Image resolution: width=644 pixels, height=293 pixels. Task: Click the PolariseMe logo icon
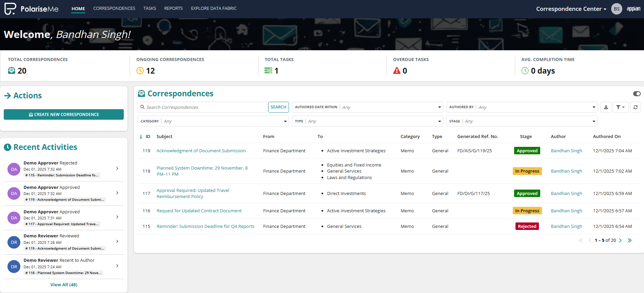(10, 9)
